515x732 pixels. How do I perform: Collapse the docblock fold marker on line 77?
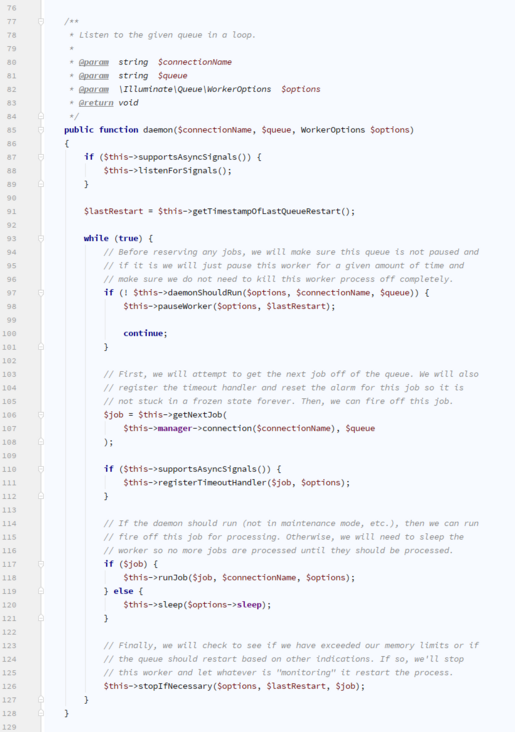click(41, 21)
